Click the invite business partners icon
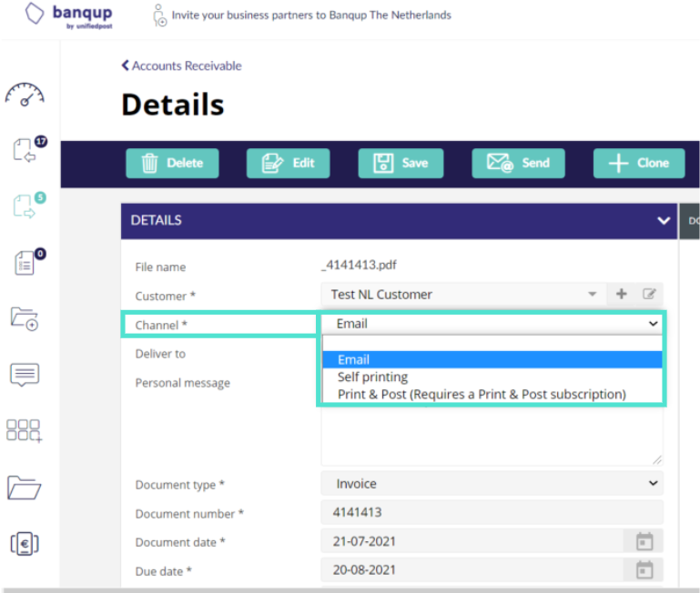700x593 pixels. click(x=159, y=15)
